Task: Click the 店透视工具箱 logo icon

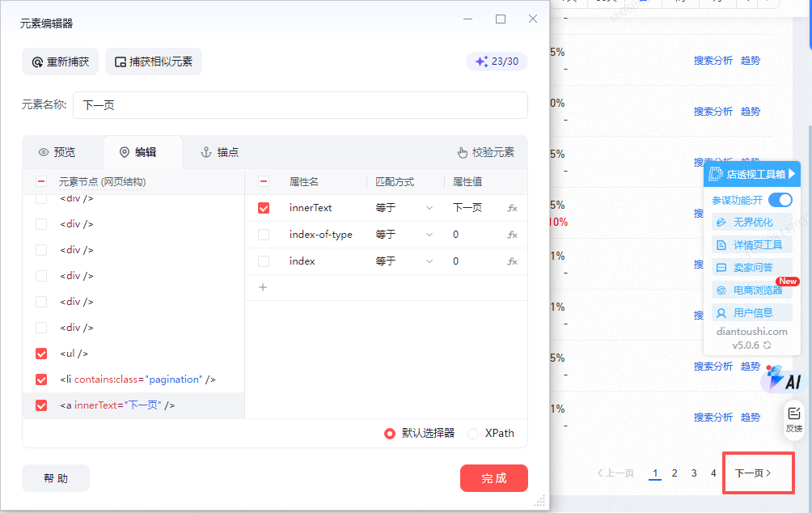Action: (716, 174)
